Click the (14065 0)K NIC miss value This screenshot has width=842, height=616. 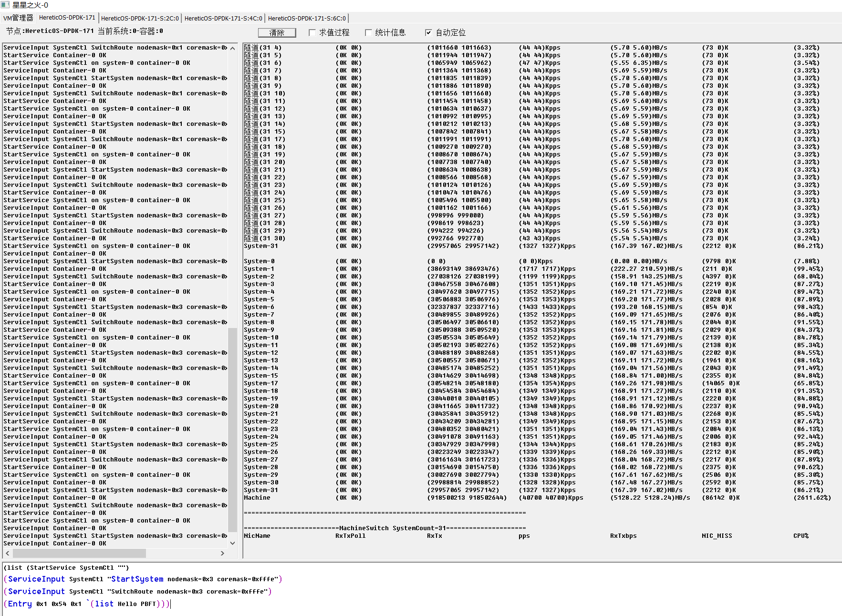click(x=721, y=383)
